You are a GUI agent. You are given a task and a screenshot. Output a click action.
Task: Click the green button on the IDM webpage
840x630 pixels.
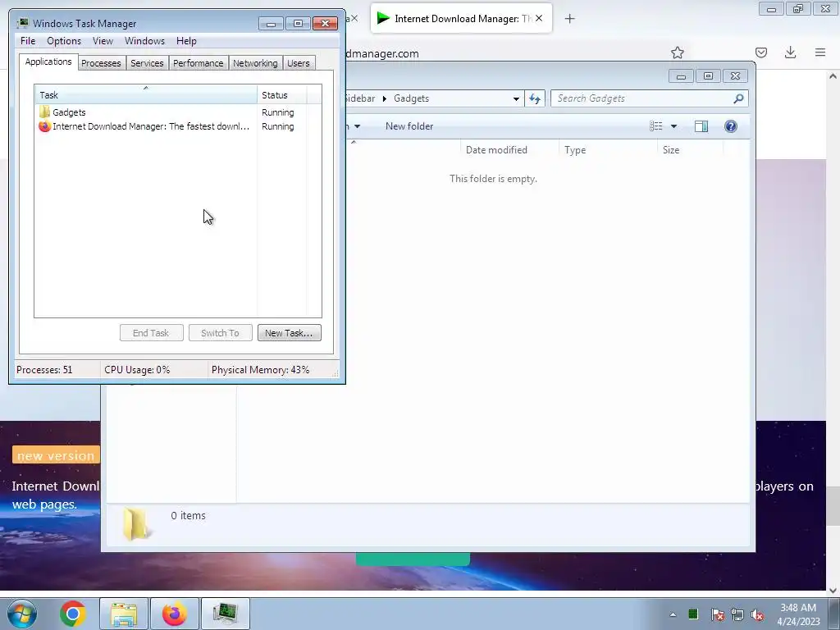(413, 559)
